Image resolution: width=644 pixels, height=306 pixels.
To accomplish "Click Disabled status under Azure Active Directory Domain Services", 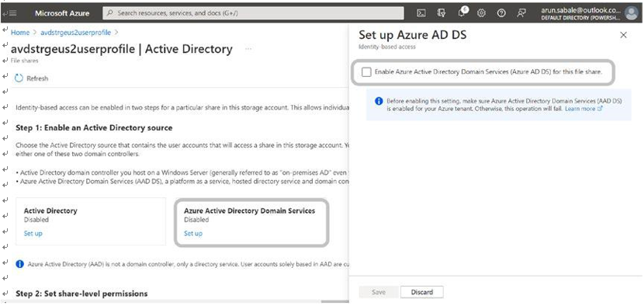I will pos(196,220).
